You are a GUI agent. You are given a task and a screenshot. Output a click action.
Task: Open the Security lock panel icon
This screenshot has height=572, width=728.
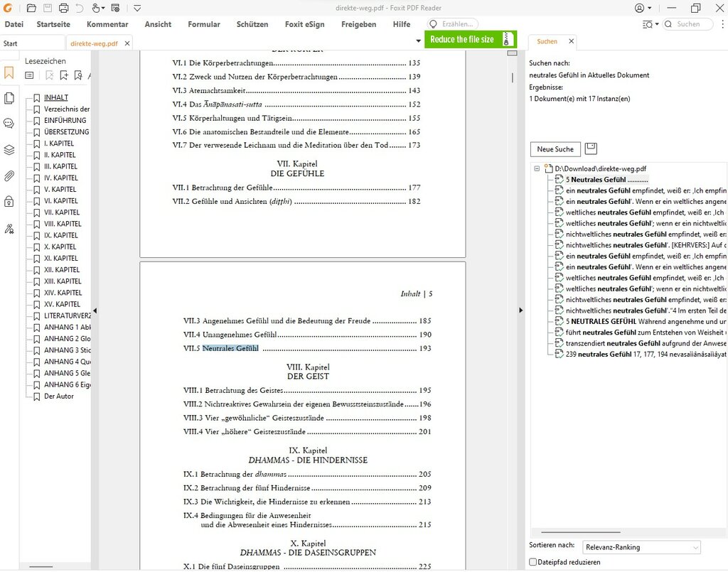[x=9, y=201]
